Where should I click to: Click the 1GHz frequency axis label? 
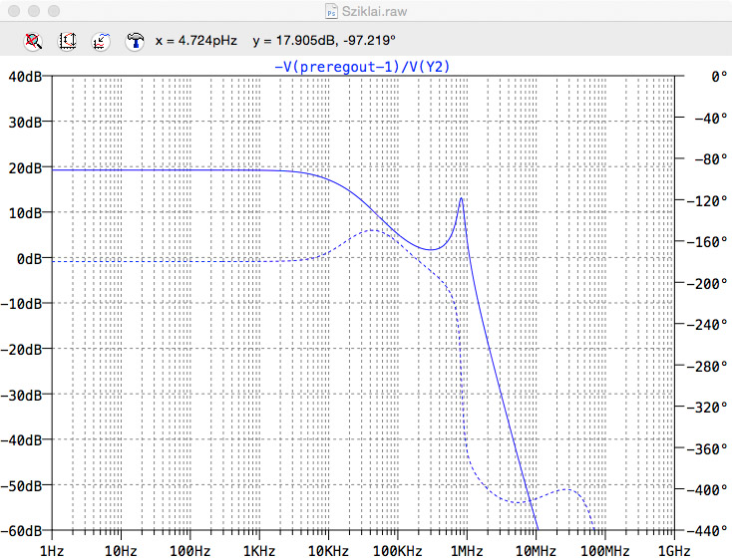[674, 551]
